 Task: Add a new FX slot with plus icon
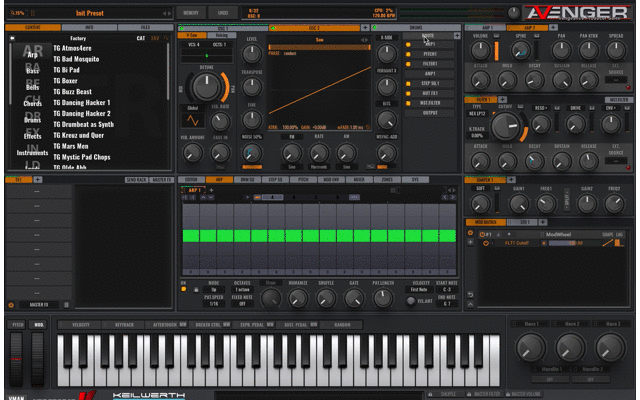(x=37, y=180)
